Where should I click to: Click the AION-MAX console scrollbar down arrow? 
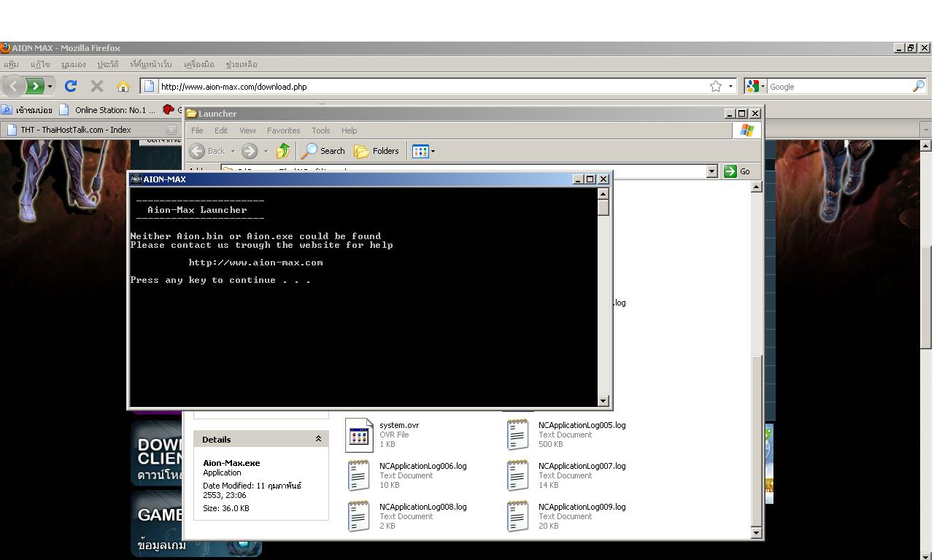tap(603, 400)
